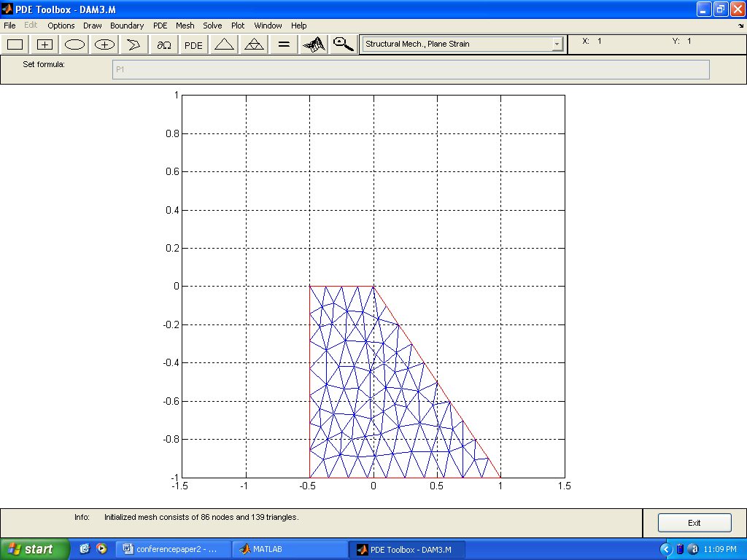Image resolution: width=747 pixels, height=560 pixels.
Task: Select the centered rectangle drawing tool
Action: pos(45,44)
